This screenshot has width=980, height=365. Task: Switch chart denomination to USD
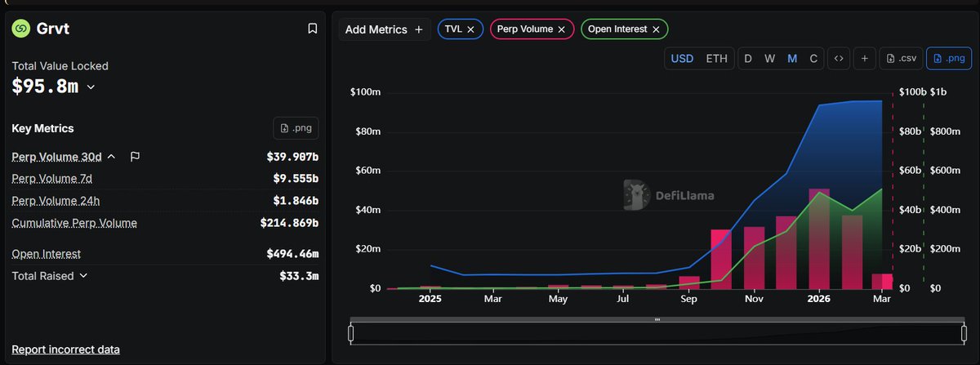point(682,59)
